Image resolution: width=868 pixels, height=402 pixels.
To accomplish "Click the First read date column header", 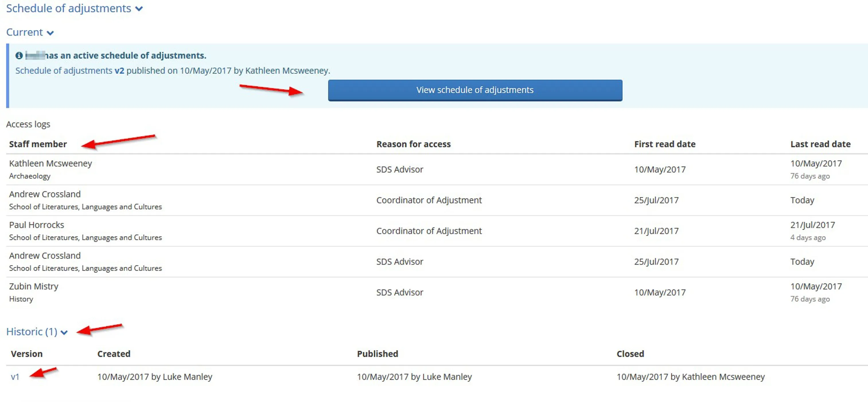I will point(664,144).
